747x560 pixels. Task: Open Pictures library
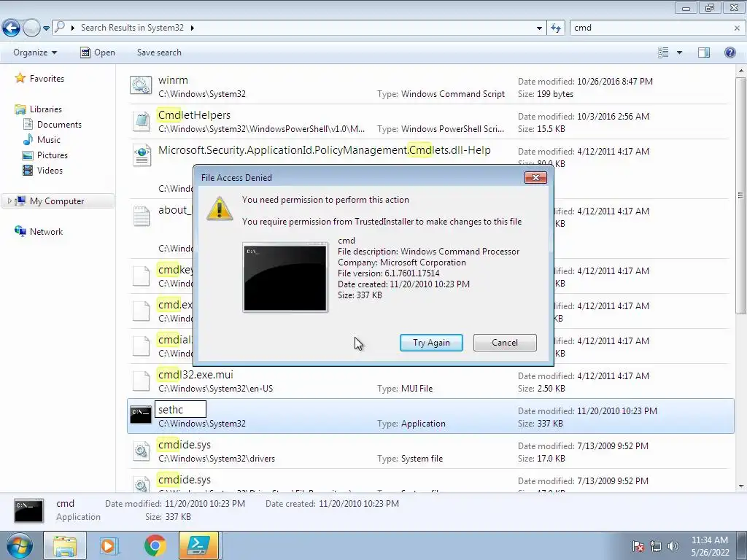(53, 155)
